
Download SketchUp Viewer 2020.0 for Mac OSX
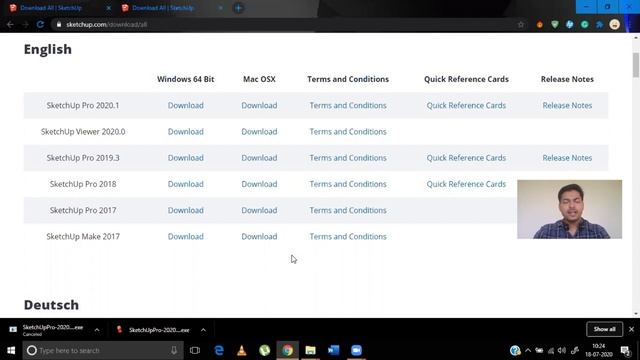click(259, 131)
